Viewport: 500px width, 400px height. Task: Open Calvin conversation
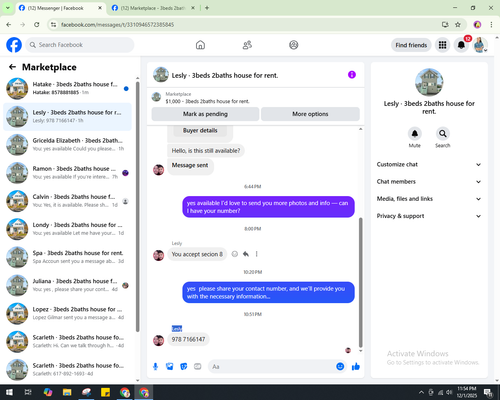(x=68, y=201)
